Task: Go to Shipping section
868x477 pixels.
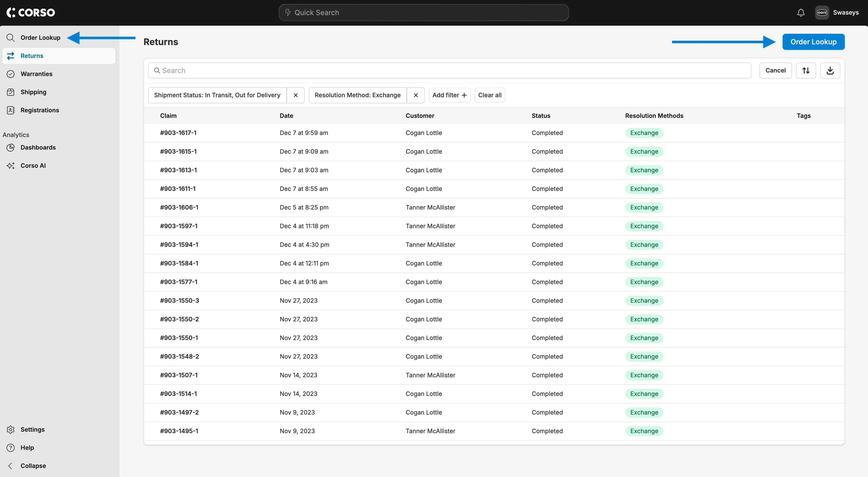Action: pos(59,92)
